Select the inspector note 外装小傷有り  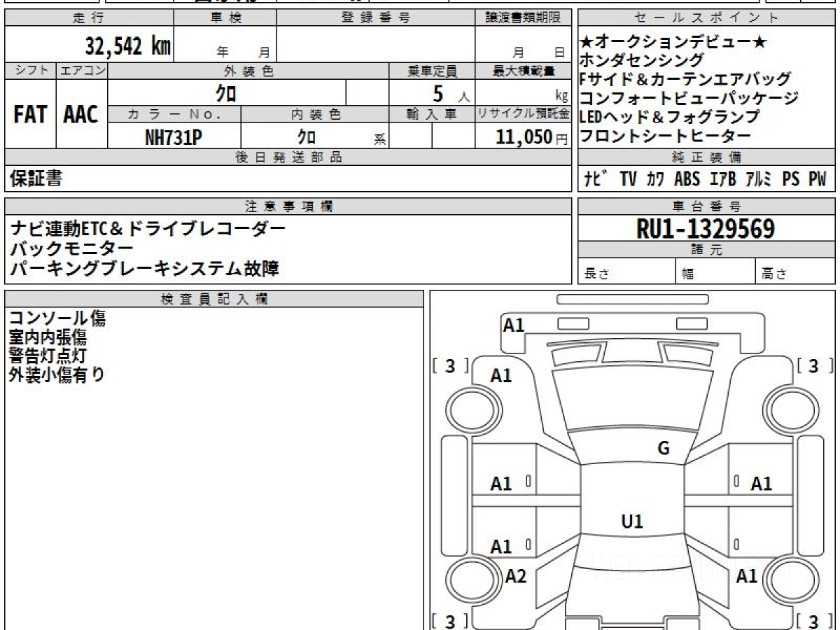point(57,374)
